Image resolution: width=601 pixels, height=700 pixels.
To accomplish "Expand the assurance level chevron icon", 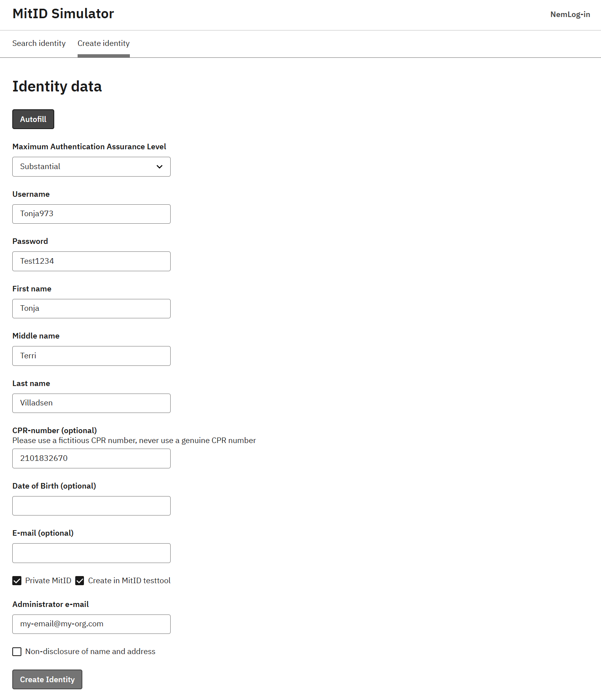I will (160, 167).
